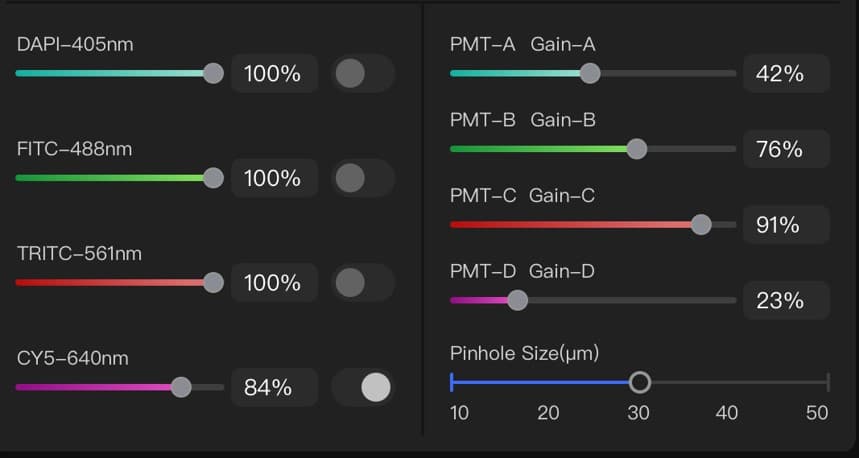Click the 50 mark on Pinhole scale
This screenshot has width=859, height=458.
(818, 412)
